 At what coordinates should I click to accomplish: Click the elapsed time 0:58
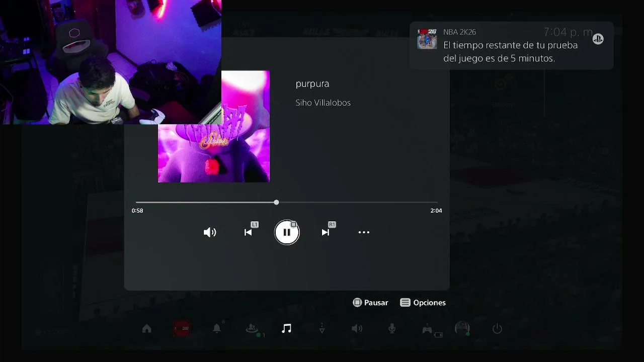(137, 211)
